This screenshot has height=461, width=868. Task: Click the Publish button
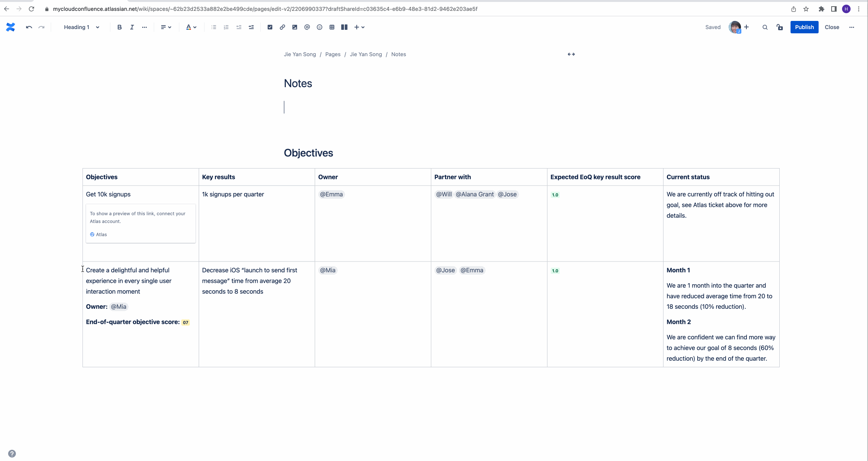804,27
